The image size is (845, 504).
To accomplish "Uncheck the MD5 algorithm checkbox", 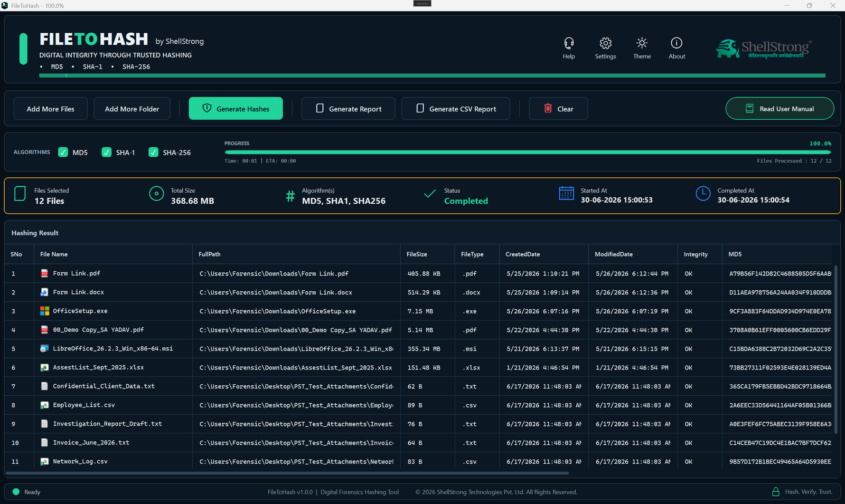I will point(63,153).
